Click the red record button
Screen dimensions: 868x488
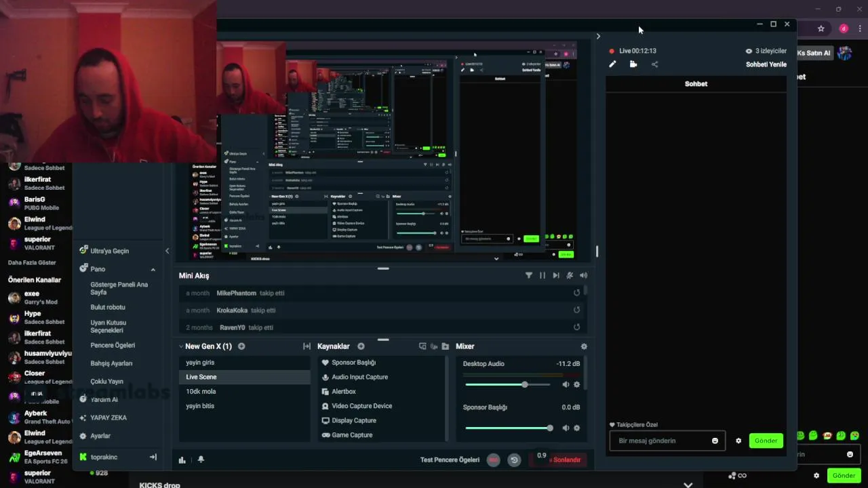pyautogui.click(x=494, y=460)
